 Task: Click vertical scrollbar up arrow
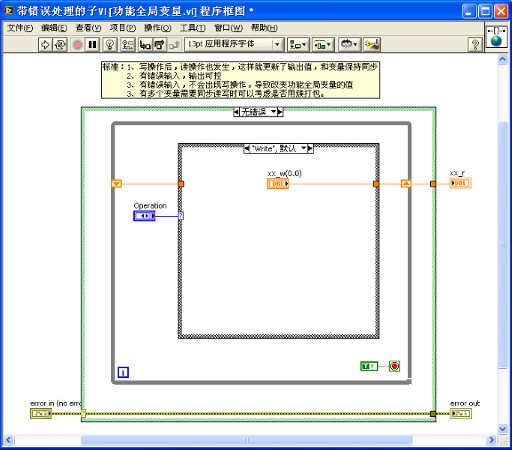pos(502,60)
